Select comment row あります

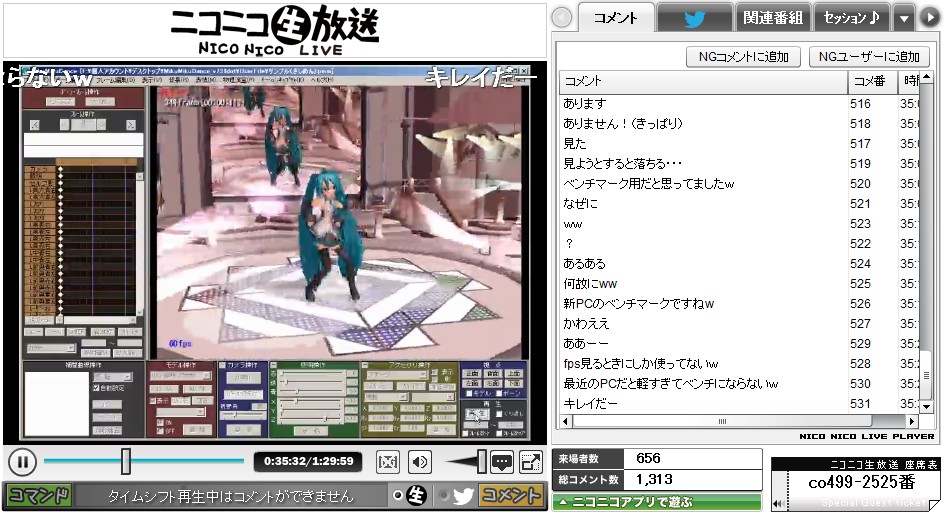point(739,104)
